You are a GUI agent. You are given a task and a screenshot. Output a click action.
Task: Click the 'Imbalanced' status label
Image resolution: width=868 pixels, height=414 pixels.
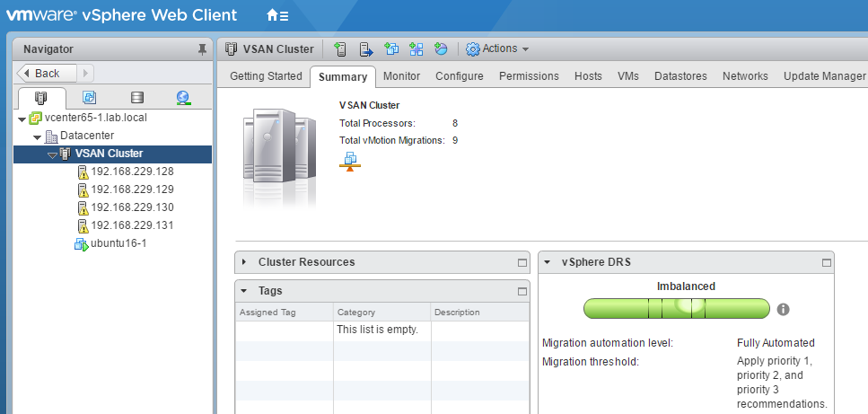(x=686, y=286)
